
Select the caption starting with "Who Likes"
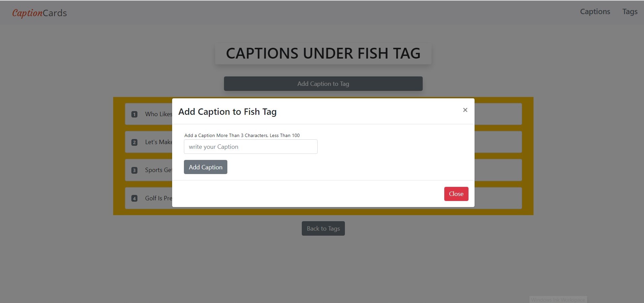158,114
